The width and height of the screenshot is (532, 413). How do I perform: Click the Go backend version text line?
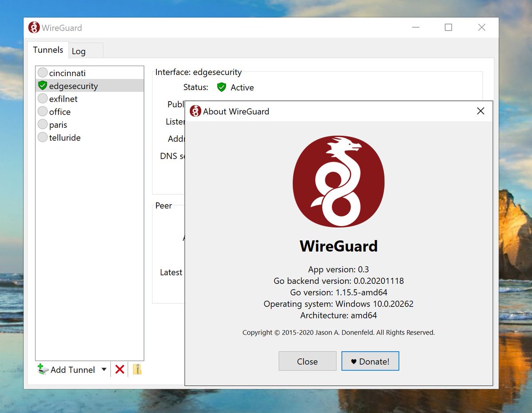pos(339,281)
